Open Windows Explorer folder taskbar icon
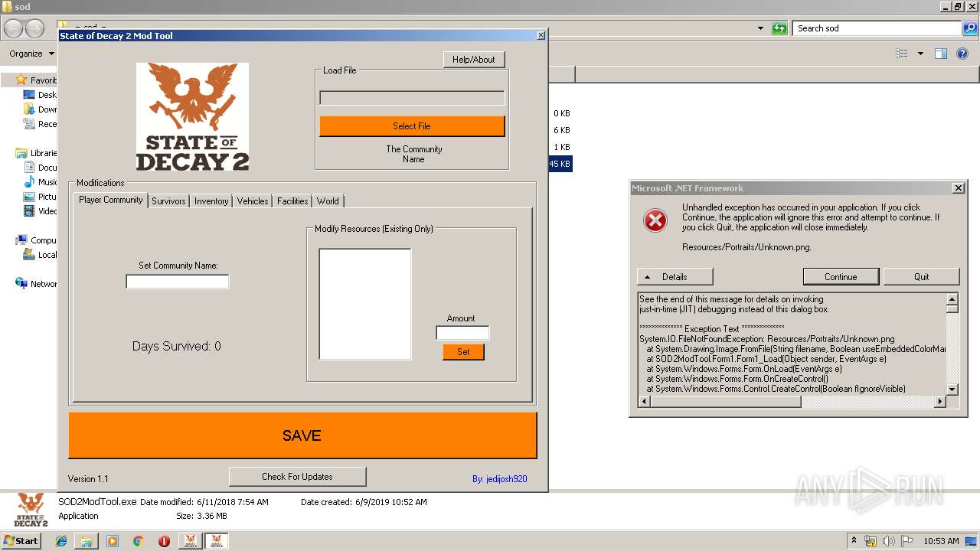This screenshot has width=980, height=551. (87, 541)
